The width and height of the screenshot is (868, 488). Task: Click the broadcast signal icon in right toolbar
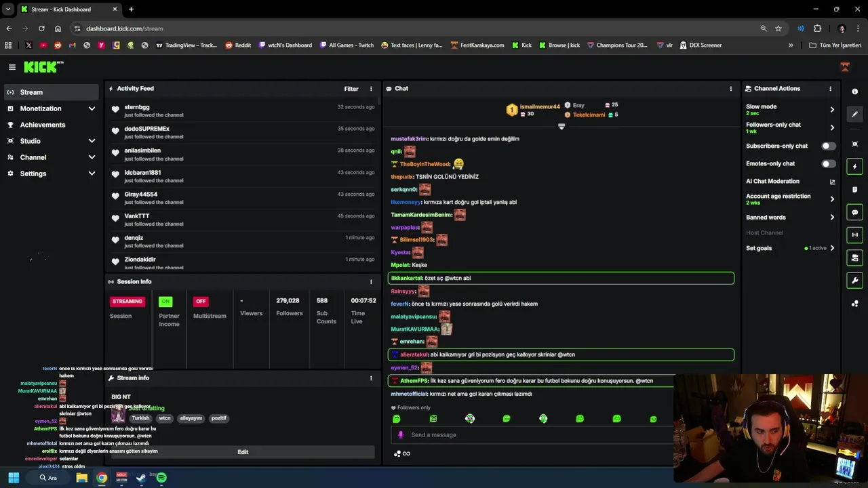(854, 235)
